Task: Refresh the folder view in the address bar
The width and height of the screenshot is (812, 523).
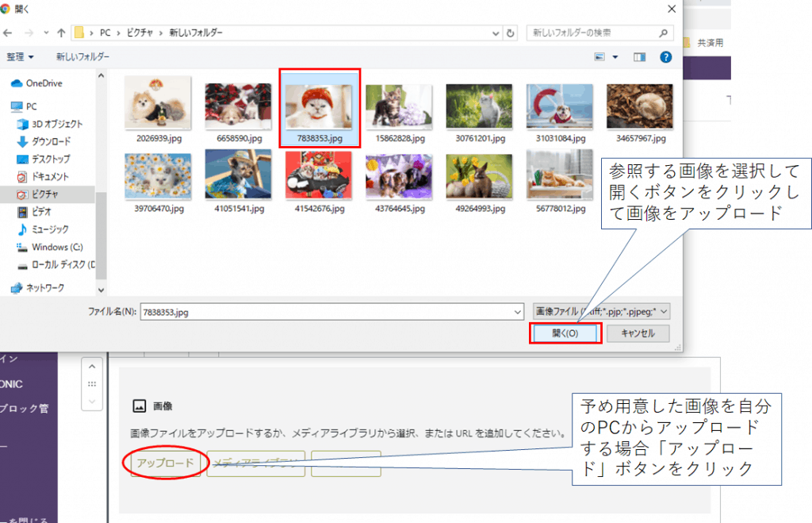Action: (x=512, y=33)
